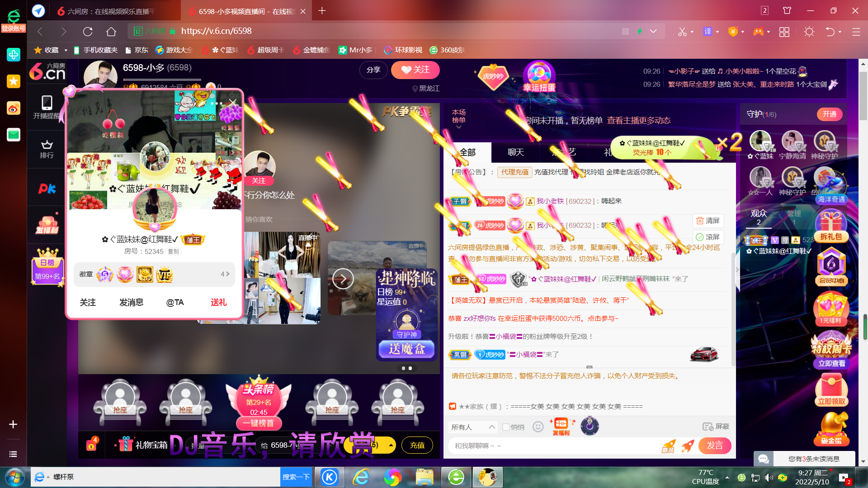Open the 发福利 sidebar gift icon

(47, 225)
